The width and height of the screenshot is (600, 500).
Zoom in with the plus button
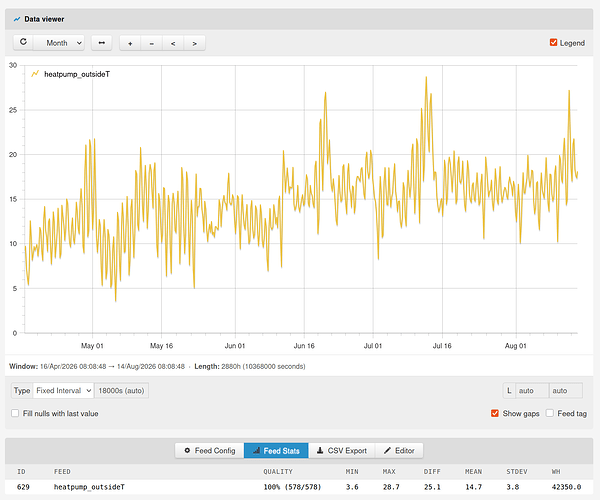130,43
